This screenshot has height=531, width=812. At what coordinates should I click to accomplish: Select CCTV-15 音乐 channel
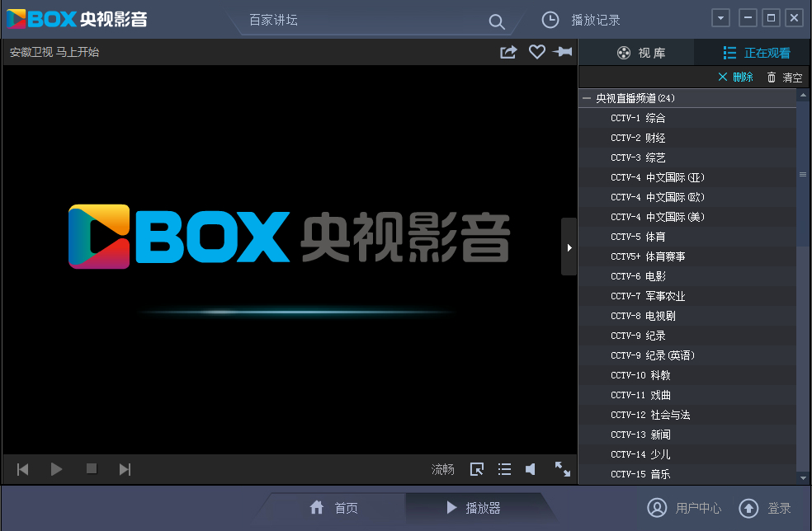pyautogui.click(x=687, y=474)
